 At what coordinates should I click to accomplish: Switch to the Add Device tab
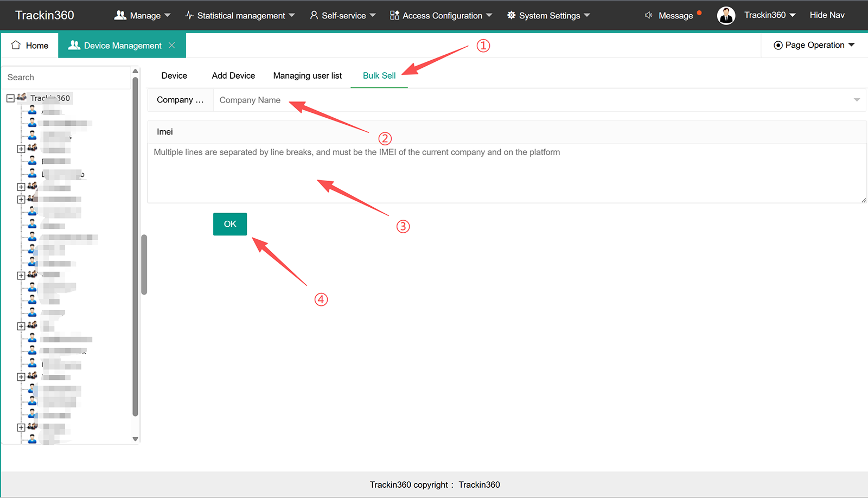(x=233, y=75)
